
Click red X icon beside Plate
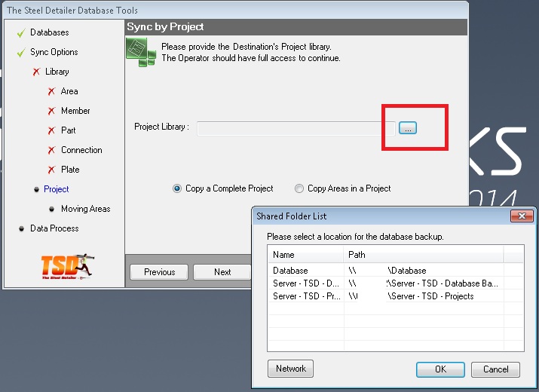coord(51,170)
